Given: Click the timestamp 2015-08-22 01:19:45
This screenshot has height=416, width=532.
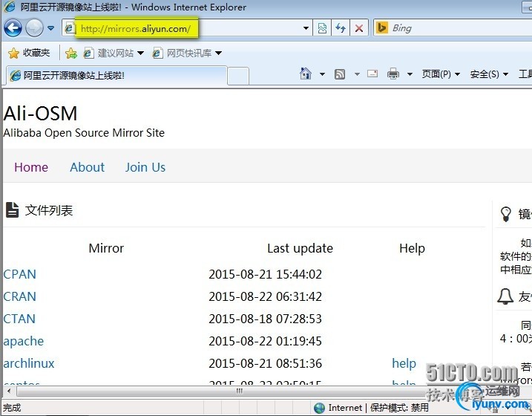Looking at the screenshot, I should pyautogui.click(x=265, y=341).
